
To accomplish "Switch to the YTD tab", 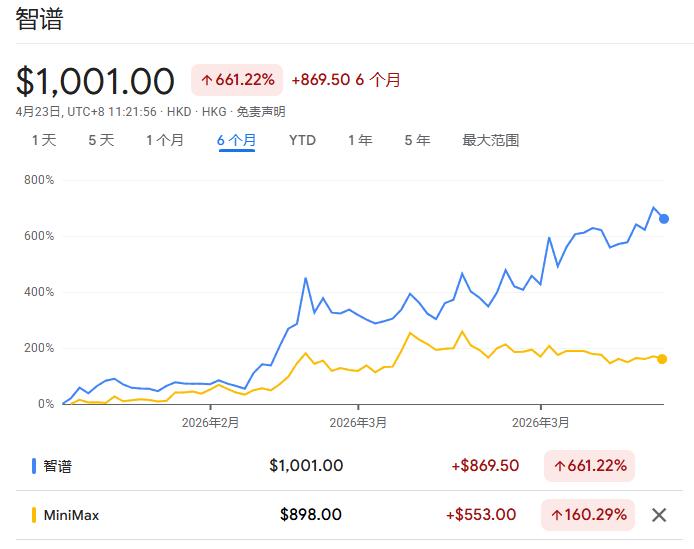I will coord(302,140).
